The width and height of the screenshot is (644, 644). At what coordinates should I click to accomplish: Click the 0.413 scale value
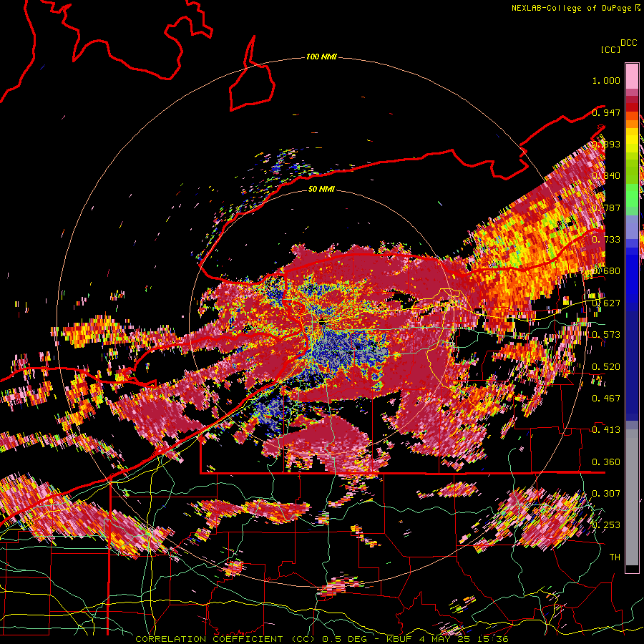click(x=606, y=430)
